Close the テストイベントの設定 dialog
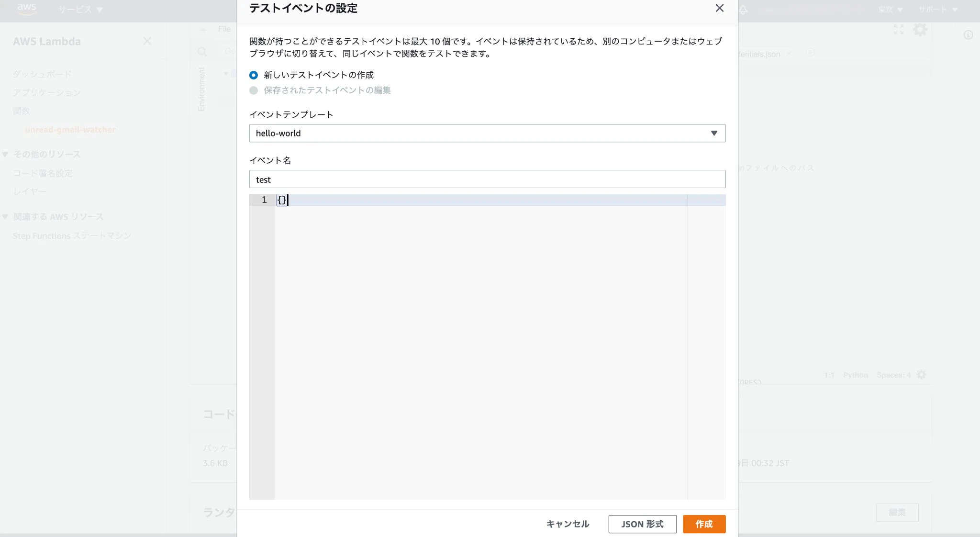Image resolution: width=980 pixels, height=537 pixels. click(719, 8)
